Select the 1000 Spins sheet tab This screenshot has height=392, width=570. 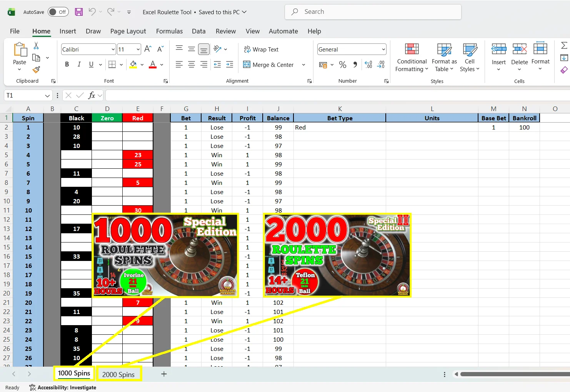tap(74, 373)
